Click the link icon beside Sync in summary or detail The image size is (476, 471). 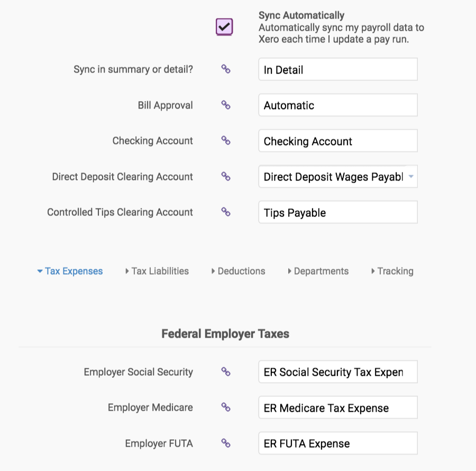[x=225, y=69]
